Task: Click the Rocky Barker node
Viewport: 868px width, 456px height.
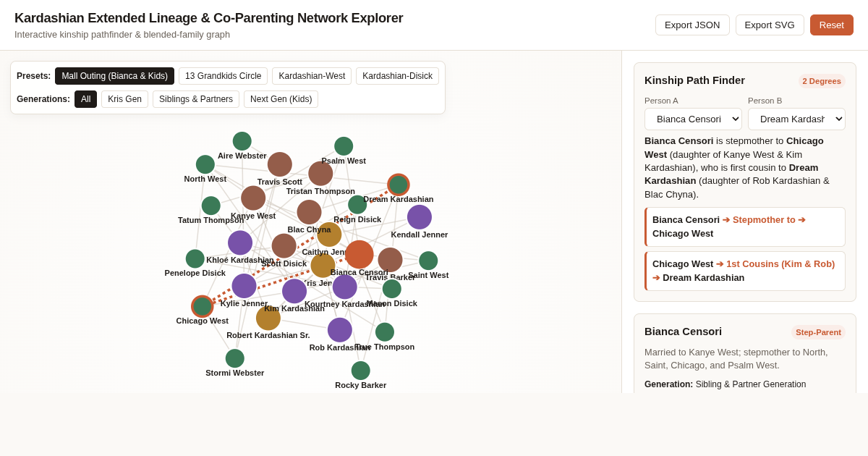Action: coord(361,371)
